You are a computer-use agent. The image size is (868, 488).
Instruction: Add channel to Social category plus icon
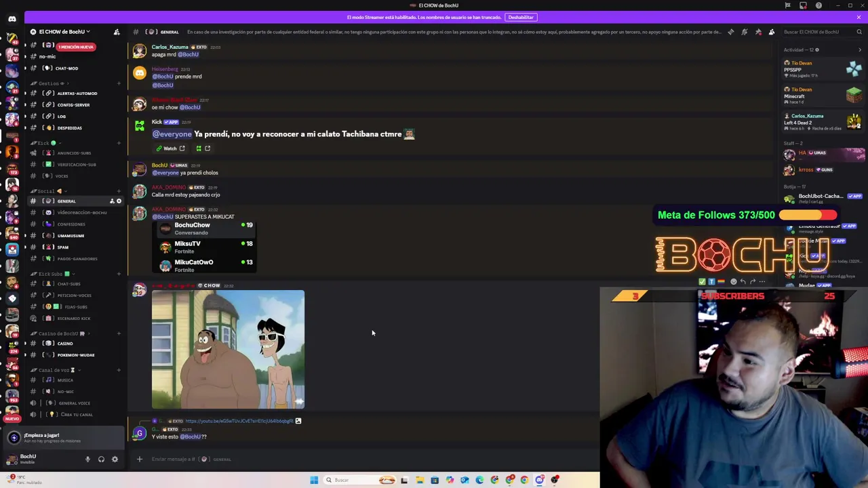tap(119, 191)
